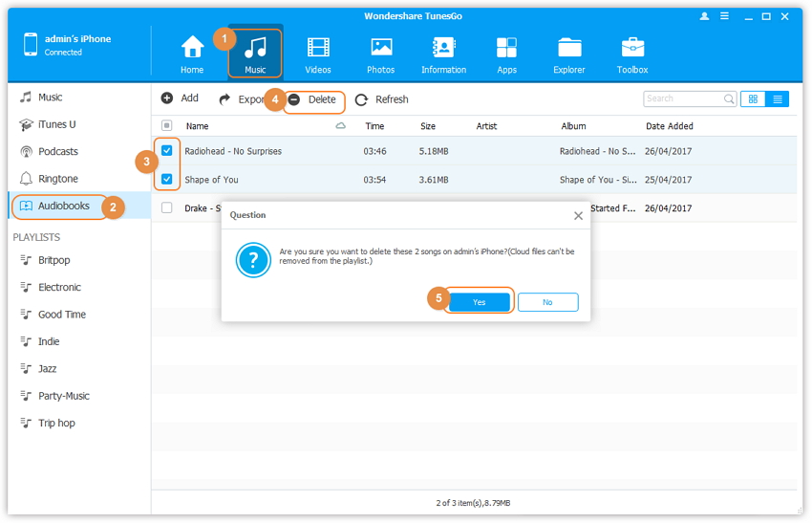The height and width of the screenshot is (523, 812).
Task: Close the Question dialog
Action: click(578, 216)
